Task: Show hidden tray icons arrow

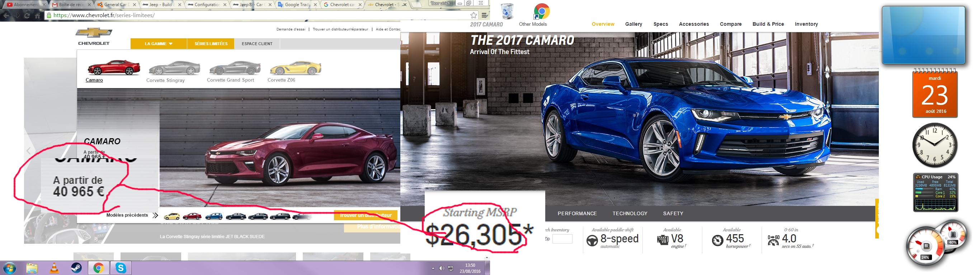Action: pyautogui.click(x=433, y=269)
